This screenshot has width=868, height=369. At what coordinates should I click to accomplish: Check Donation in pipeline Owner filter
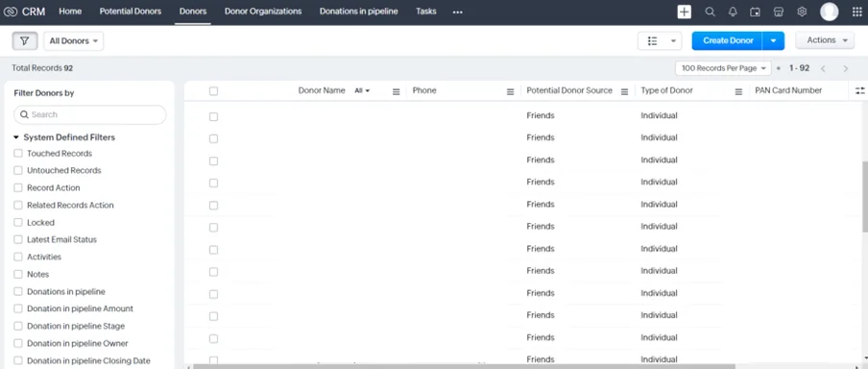tap(18, 343)
